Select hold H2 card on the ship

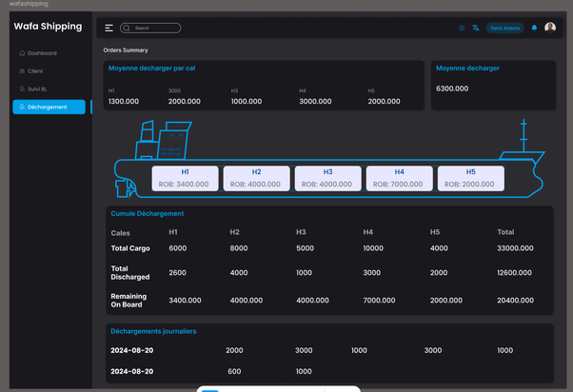click(x=256, y=178)
